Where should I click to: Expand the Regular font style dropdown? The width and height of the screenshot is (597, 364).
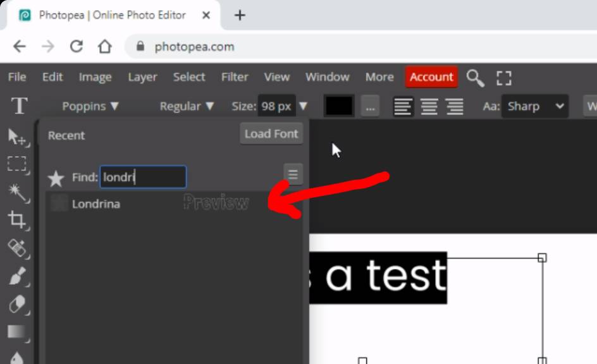tap(186, 106)
